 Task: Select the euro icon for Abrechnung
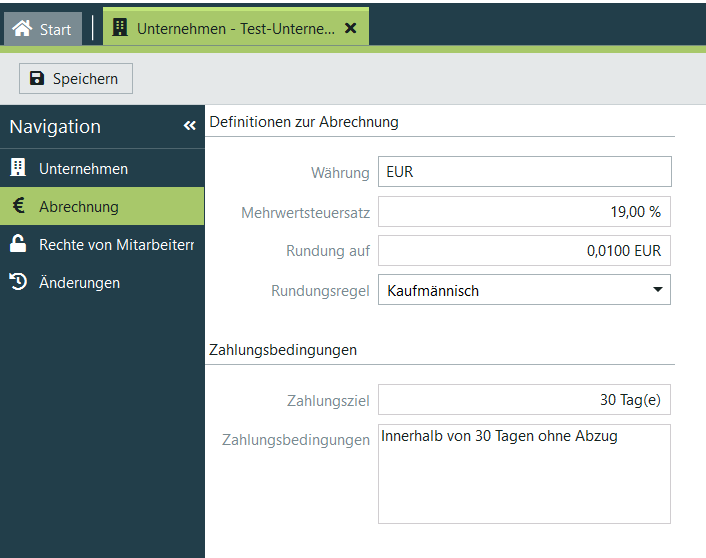pos(18,206)
